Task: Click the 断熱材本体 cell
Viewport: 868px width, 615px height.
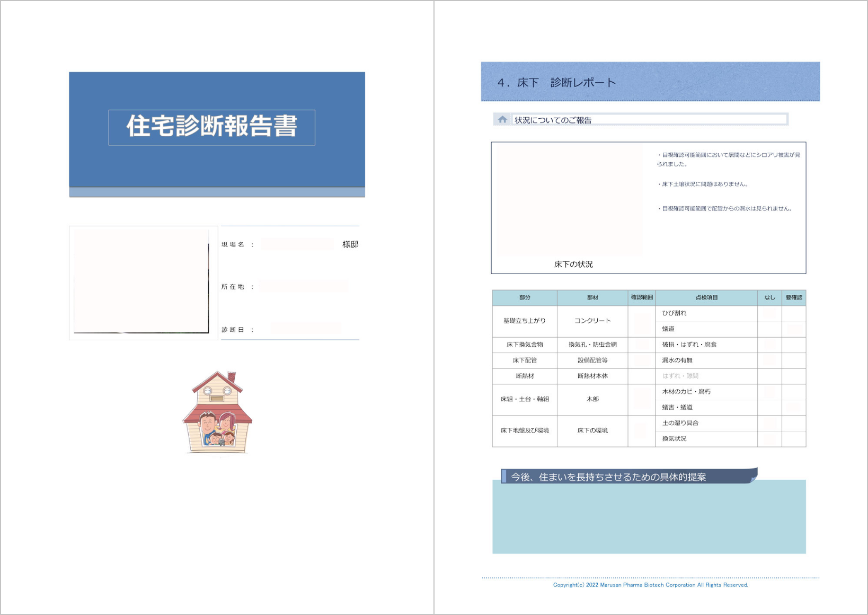Action: (x=592, y=376)
